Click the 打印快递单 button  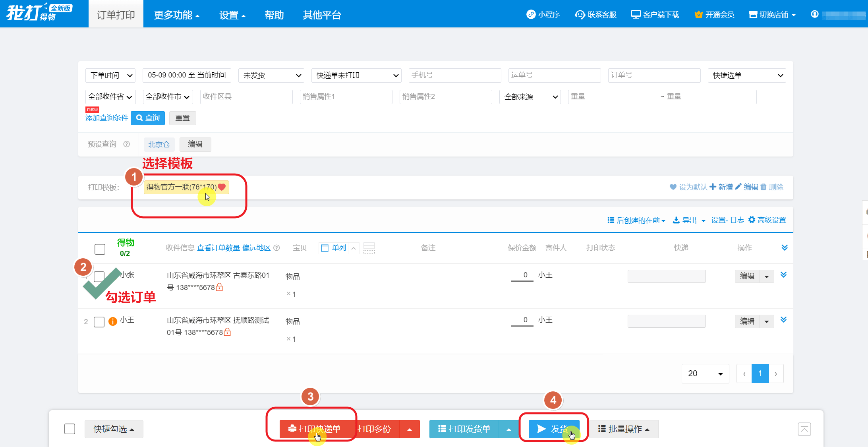(x=314, y=429)
